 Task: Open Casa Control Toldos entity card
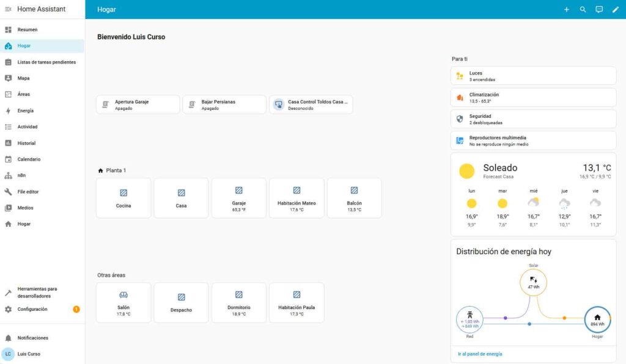click(311, 104)
